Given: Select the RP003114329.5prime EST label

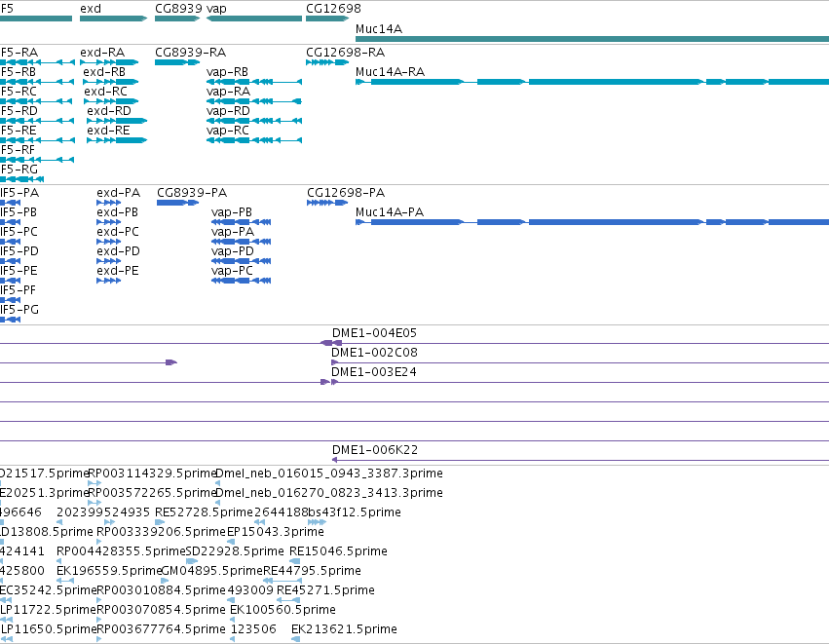Looking at the screenshot, I should (x=152, y=474).
